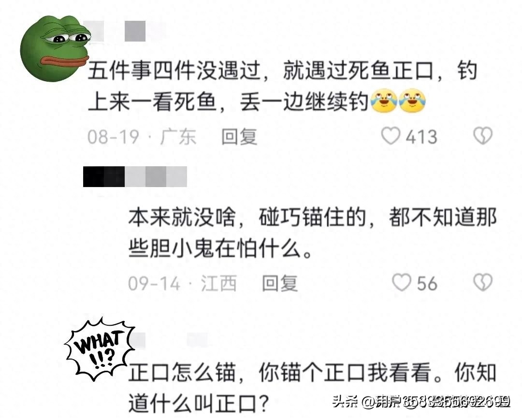Viewport: 522px width, 420px height.
Task: Click the 08-19 · 广东 timestamp
Action: pos(142,137)
